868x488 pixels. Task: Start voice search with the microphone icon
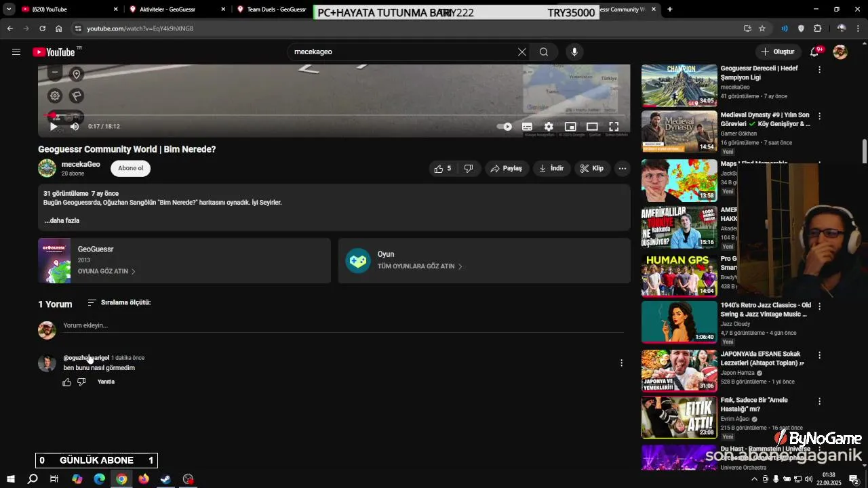[x=574, y=52]
